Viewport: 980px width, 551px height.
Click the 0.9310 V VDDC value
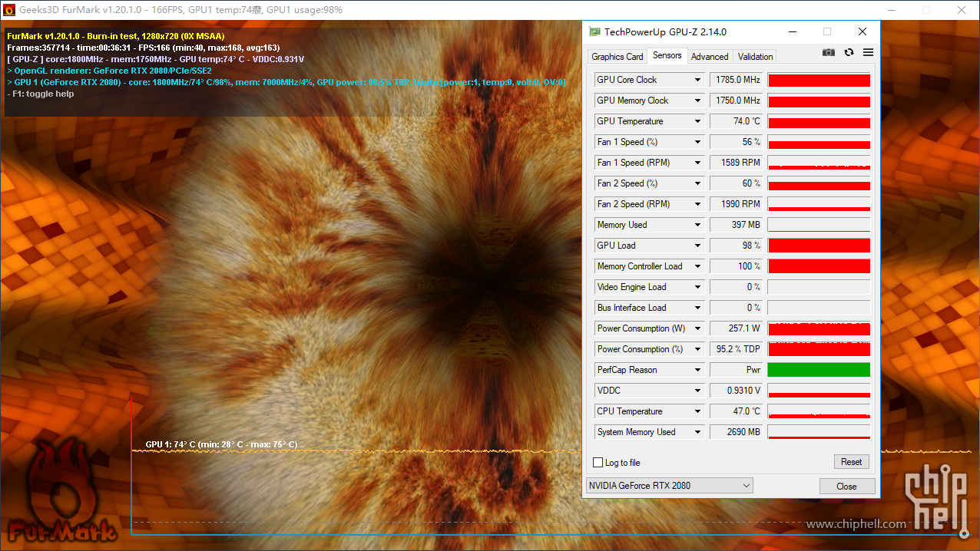point(736,391)
